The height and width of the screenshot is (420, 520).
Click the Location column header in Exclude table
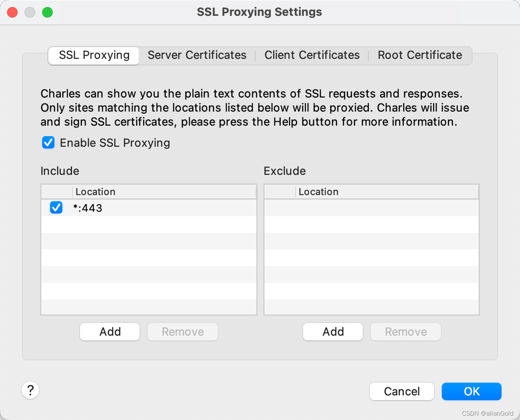(318, 192)
